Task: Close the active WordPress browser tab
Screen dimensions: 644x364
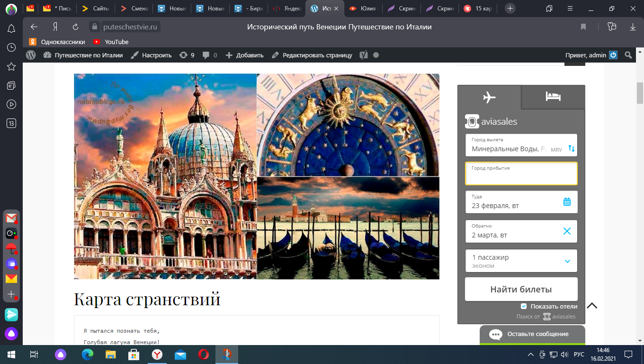Action: coord(337,8)
